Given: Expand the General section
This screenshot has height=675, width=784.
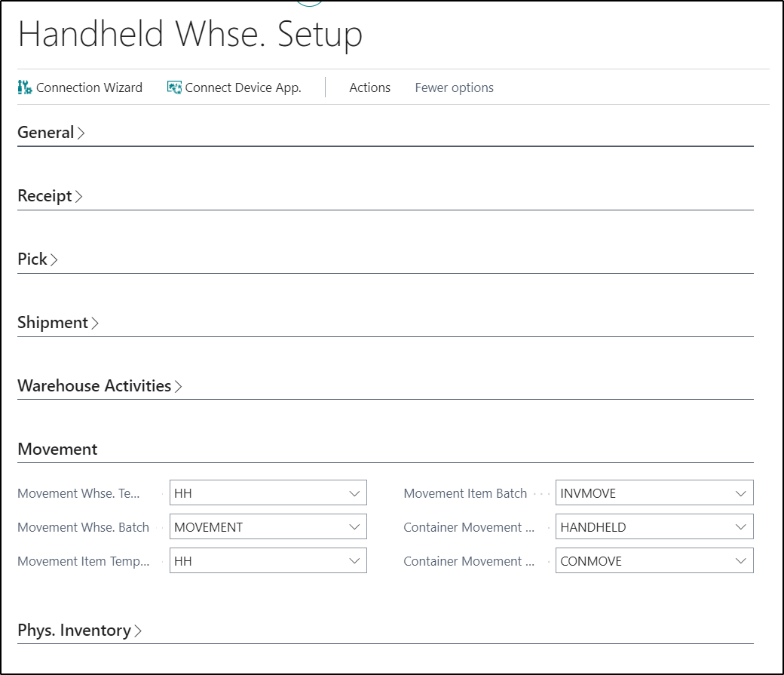Looking at the screenshot, I should point(51,133).
